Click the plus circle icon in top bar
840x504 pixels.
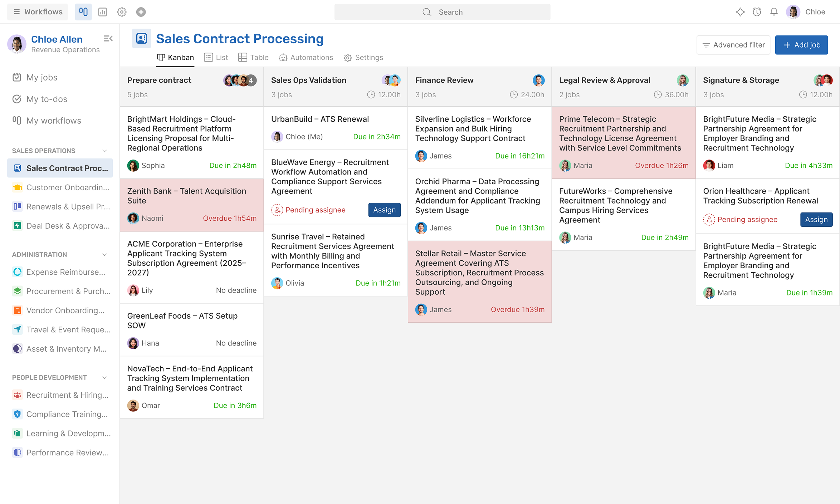(141, 12)
